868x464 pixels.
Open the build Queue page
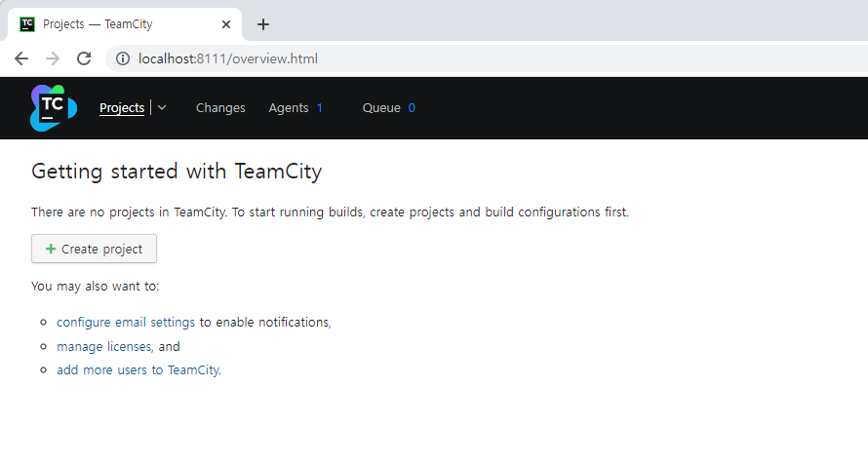(381, 108)
